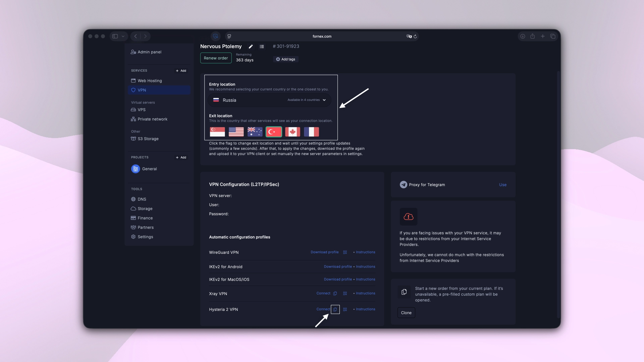The width and height of the screenshot is (644, 362).
Task: Open the sidebar chevron dropdown in toolbar
Action: click(x=123, y=36)
